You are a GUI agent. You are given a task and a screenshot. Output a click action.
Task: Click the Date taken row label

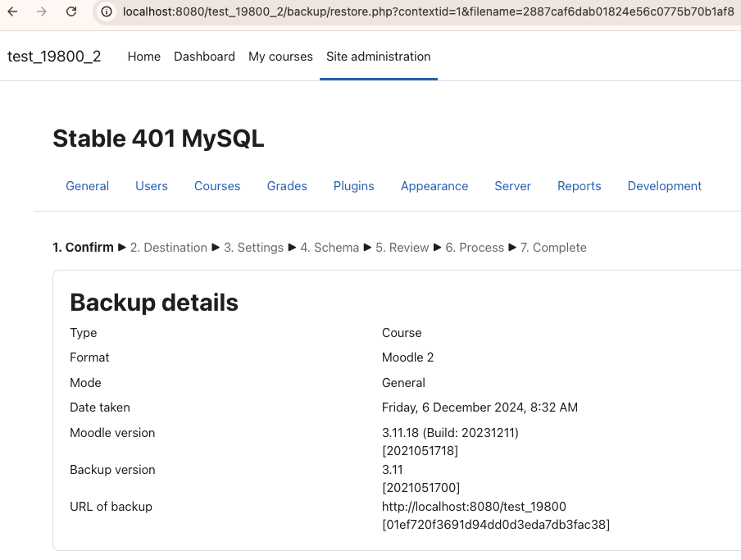[x=100, y=407]
